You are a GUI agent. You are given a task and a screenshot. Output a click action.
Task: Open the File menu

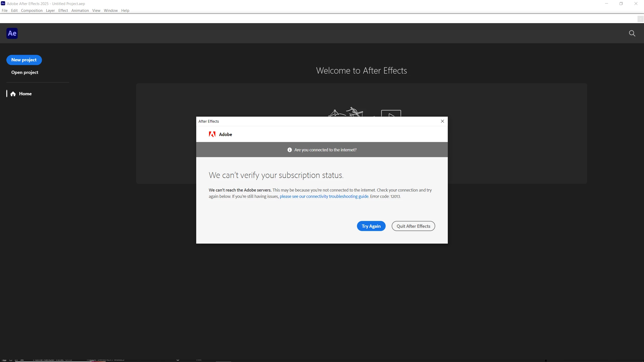tap(5, 10)
